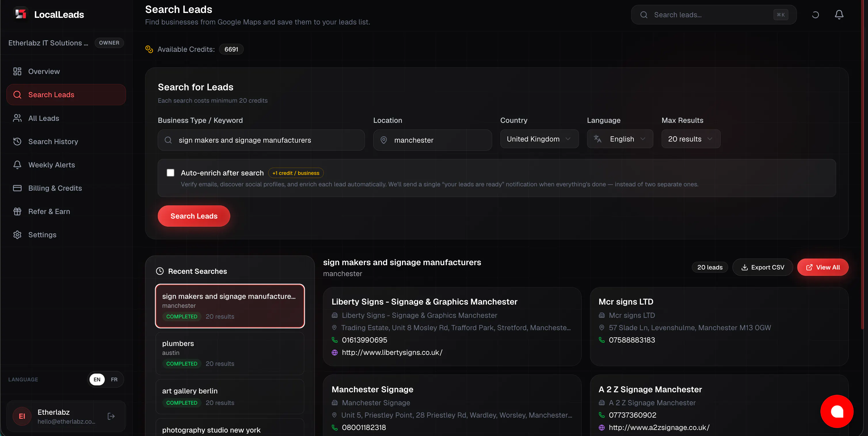Click Manchester Signage card title
The height and width of the screenshot is (436, 868).
pos(372,389)
